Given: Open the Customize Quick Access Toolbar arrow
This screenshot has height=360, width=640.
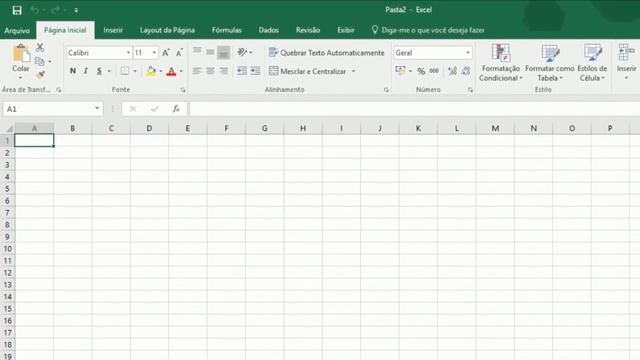Looking at the screenshot, I should [x=76, y=10].
